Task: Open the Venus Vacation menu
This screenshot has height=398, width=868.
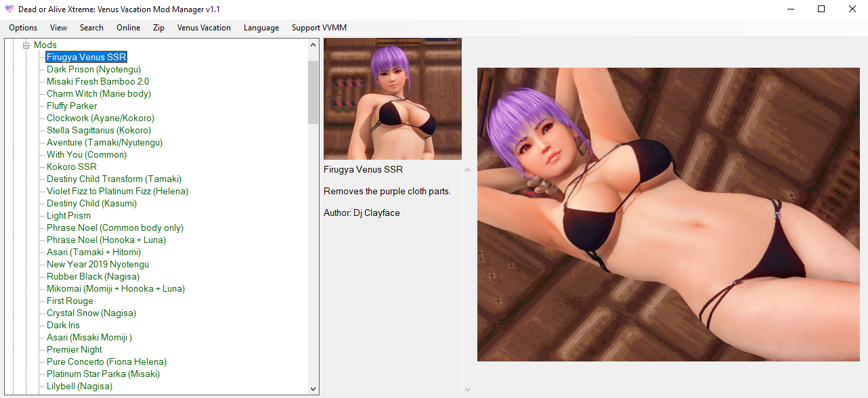Action: [204, 28]
